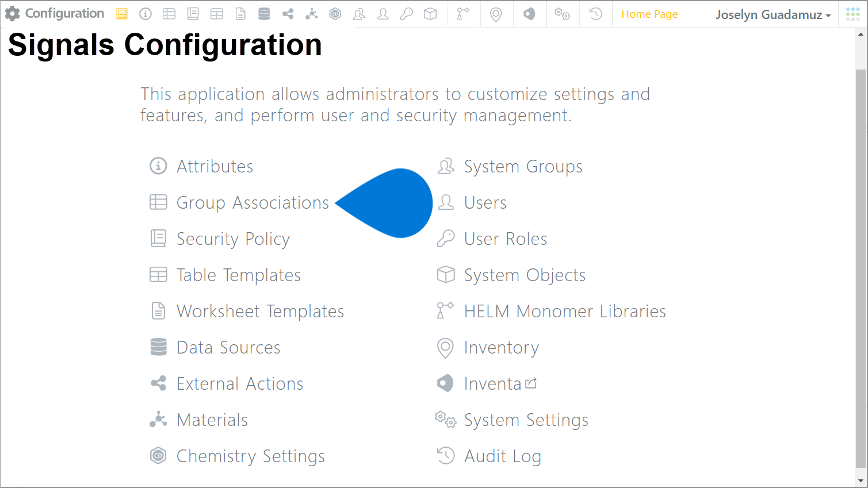Image resolution: width=868 pixels, height=488 pixels.
Task: Open Audit Log via toolbar history icon
Action: click(596, 14)
